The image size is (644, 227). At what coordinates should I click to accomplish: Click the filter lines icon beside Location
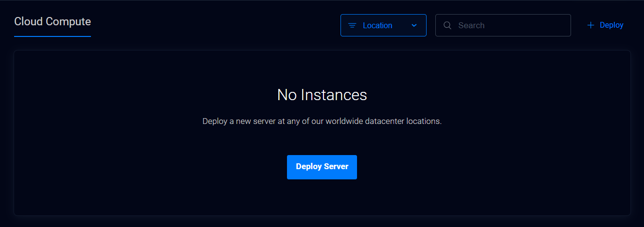pos(352,25)
